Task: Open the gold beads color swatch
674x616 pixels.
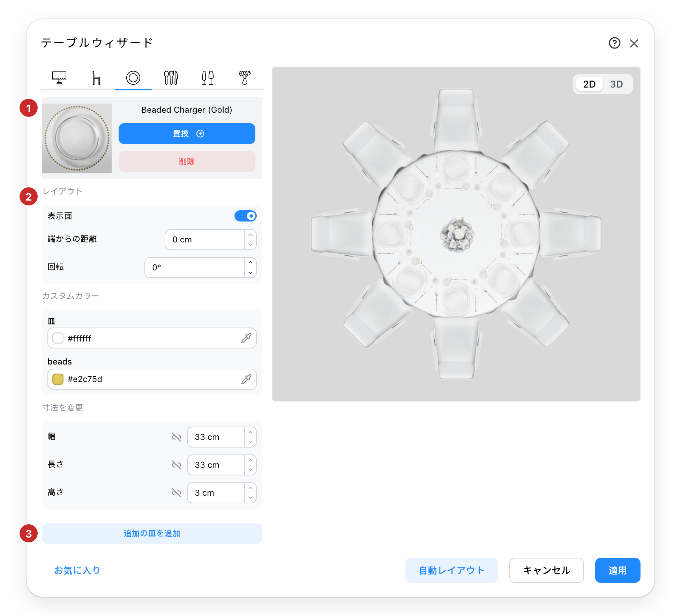Action: point(58,379)
